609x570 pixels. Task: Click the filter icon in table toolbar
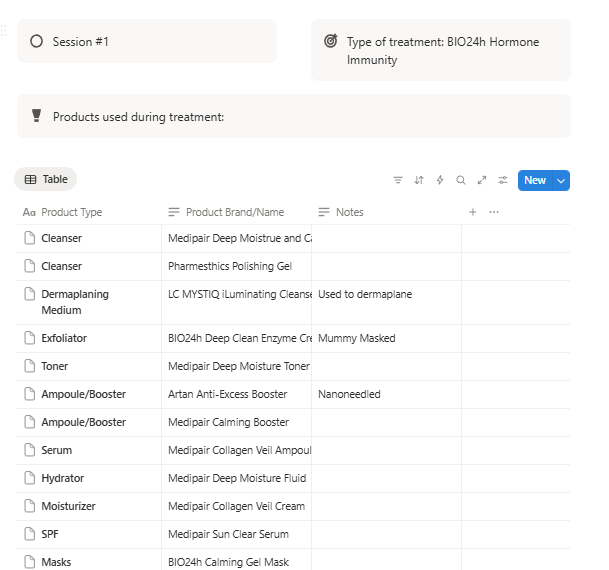398,180
